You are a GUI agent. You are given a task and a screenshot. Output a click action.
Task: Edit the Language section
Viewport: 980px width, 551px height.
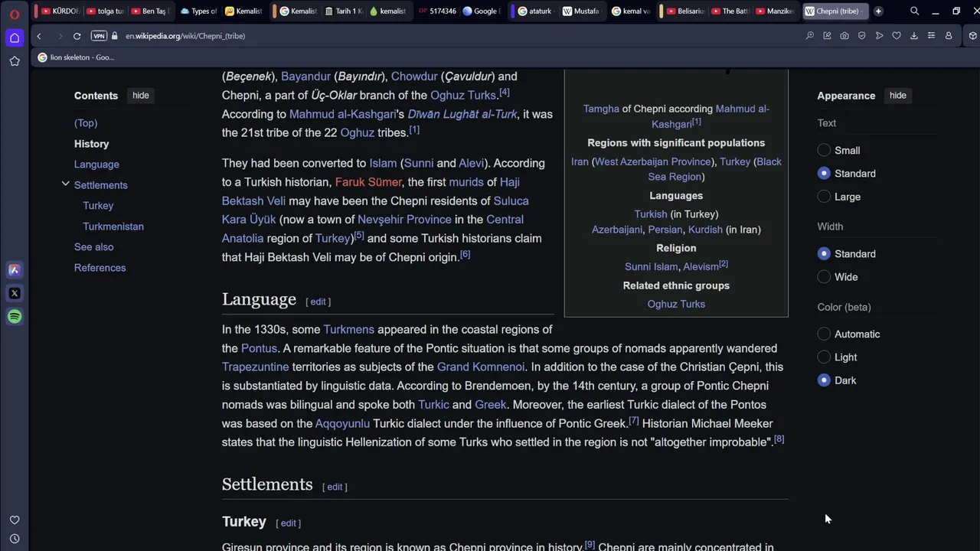pos(318,302)
